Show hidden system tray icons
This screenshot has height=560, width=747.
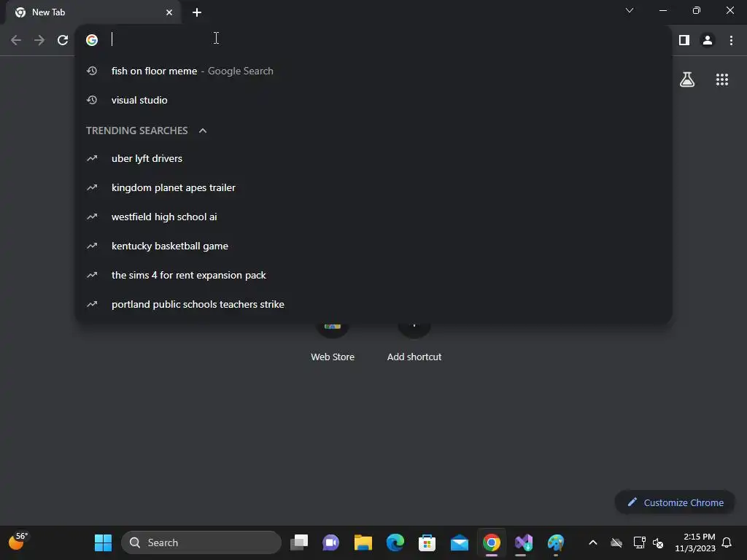(593, 542)
